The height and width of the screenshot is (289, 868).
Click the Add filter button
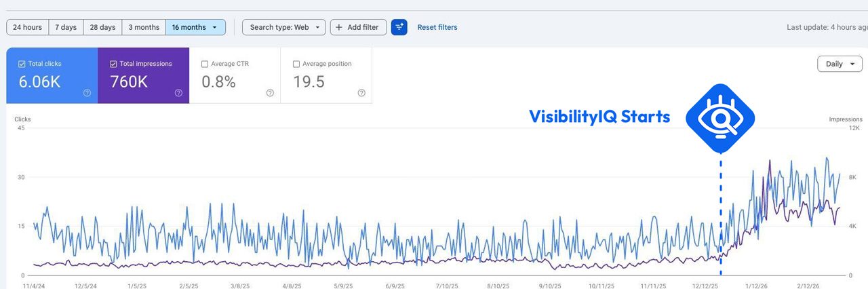[x=359, y=27]
